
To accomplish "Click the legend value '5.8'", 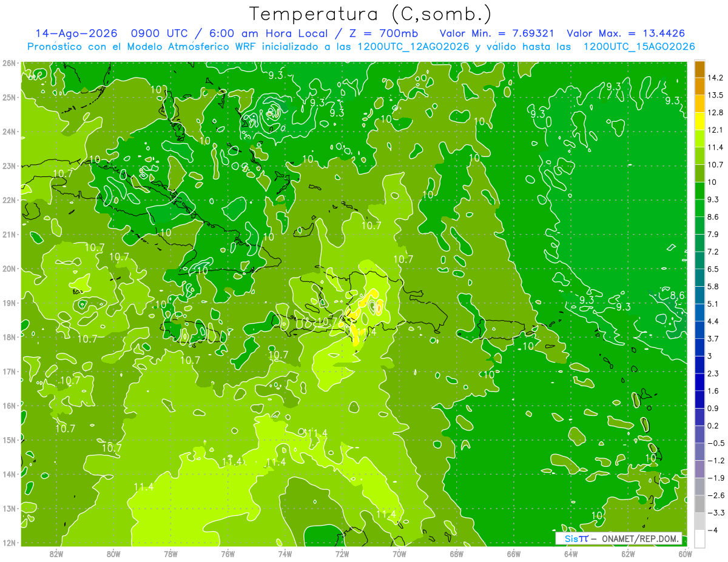I will point(713,286).
